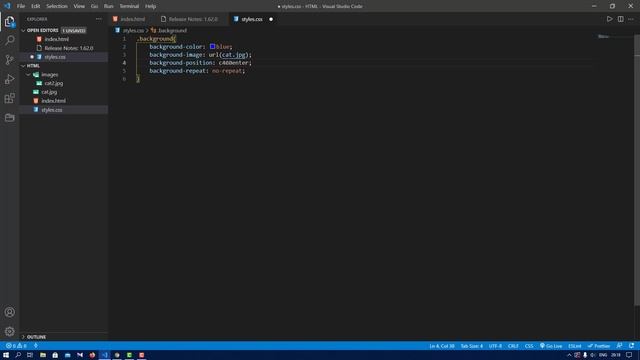Viewport: 640px width, 360px height.
Task: Select the styles.css editor tab
Action: point(252,19)
